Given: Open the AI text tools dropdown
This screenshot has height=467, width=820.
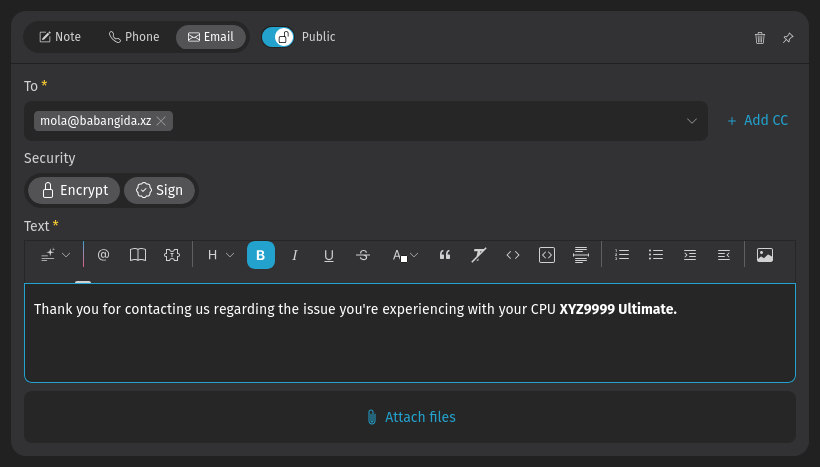Looking at the screenshot, I should pyautogui.click(x=55, y=255).
